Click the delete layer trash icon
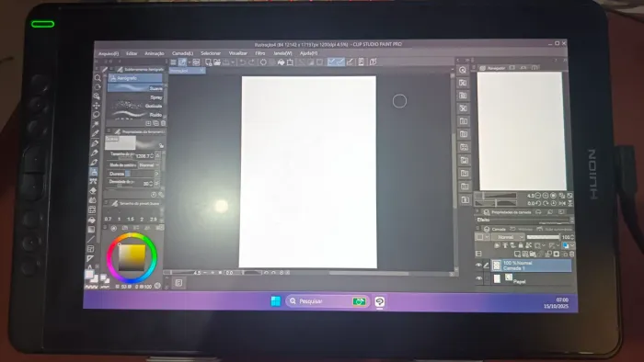 point(571,255)
